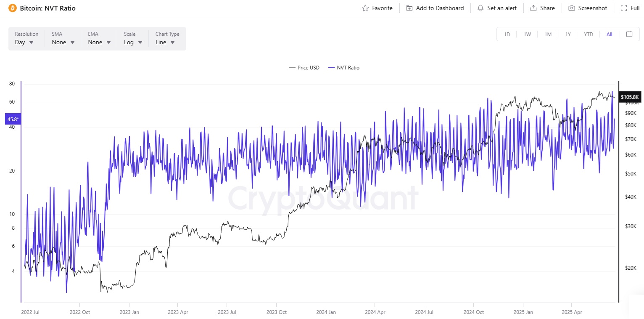Click the Screenshot camera icon
Image resolution: width=644 pixels, height=319 pixels.
click(572, 8)
